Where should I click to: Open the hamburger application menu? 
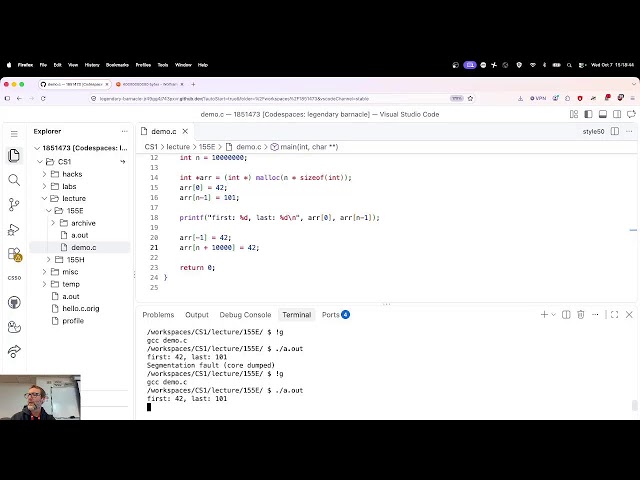14,134
